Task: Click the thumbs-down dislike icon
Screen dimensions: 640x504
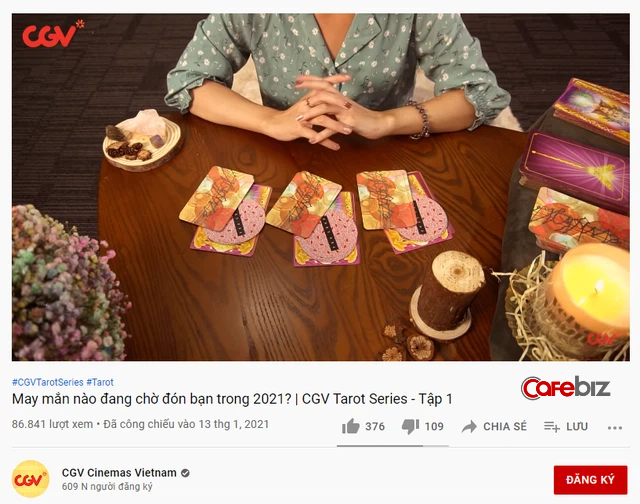Action: pos(410,427)
